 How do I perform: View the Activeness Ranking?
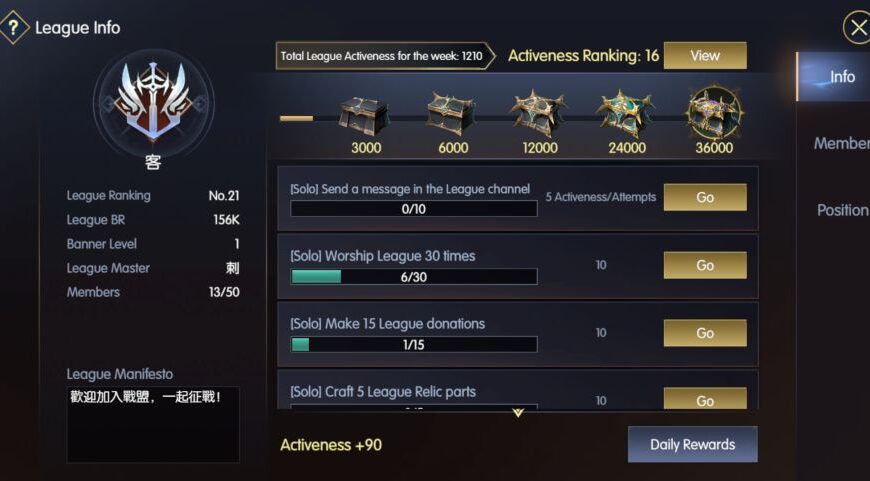pos(705,56)
